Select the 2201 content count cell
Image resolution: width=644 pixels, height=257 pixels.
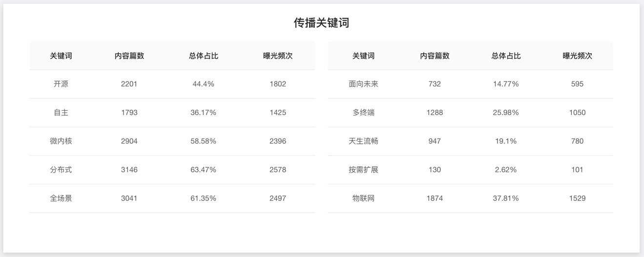point(129,84)
